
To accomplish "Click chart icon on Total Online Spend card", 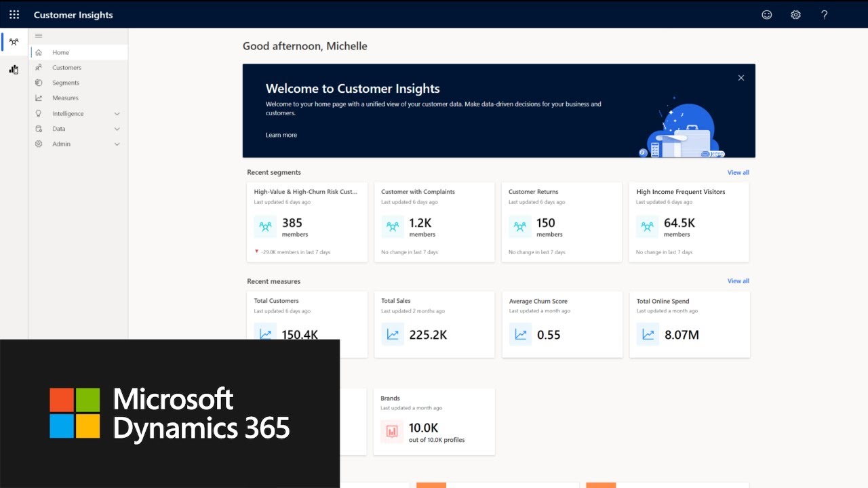I will (648, 334).
